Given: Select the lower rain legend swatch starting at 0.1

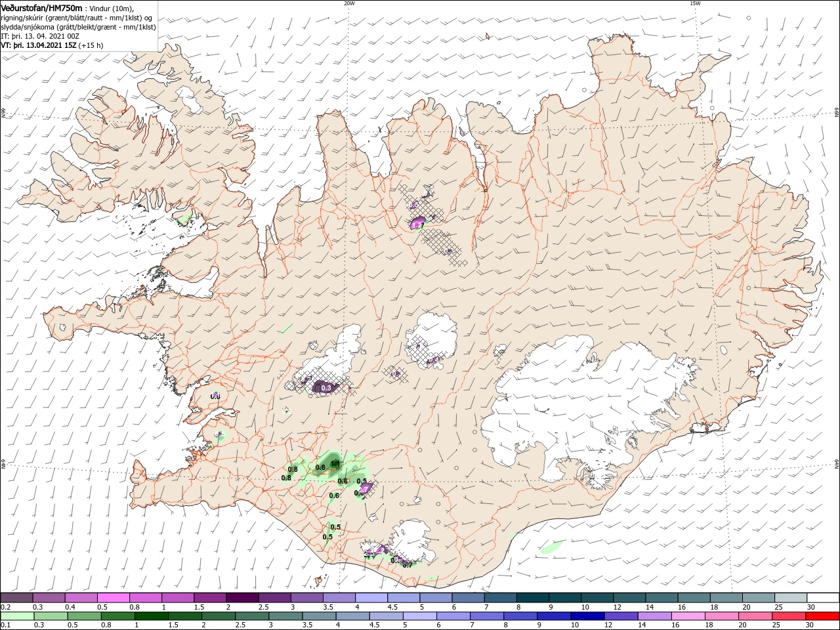Looking at the screenshot, I should point(18,616).
